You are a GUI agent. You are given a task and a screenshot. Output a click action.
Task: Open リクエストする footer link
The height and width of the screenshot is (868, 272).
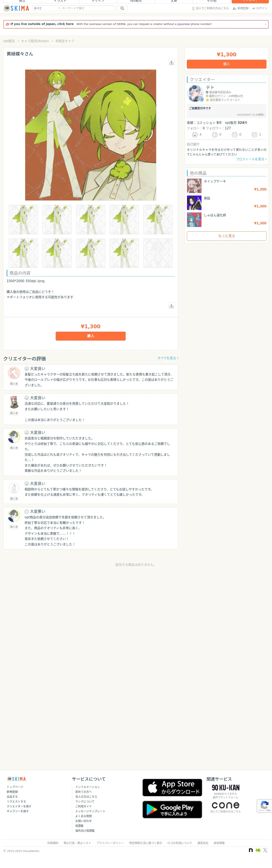[16, 802]
